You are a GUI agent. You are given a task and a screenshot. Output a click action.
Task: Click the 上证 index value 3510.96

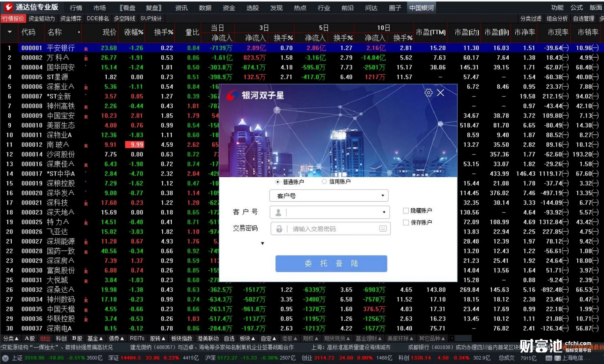(x=35, y=358)
